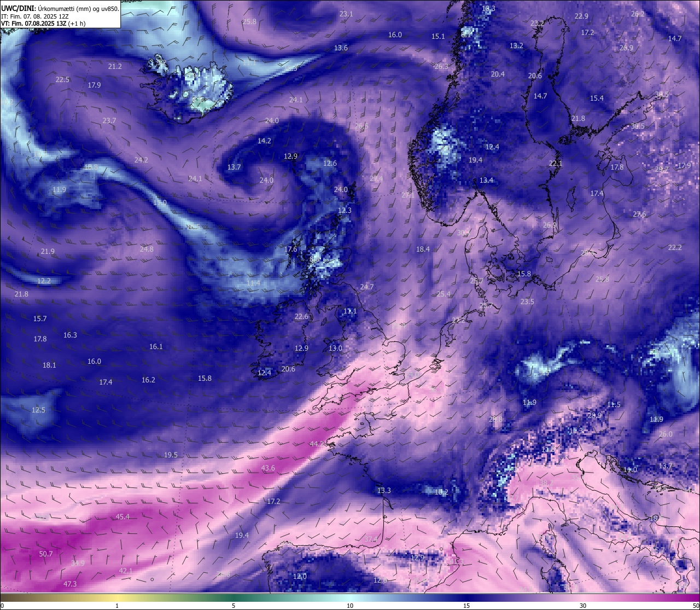Click the map value 18.4 in the North Sea
700x610 pixels.
click(423, 249)
